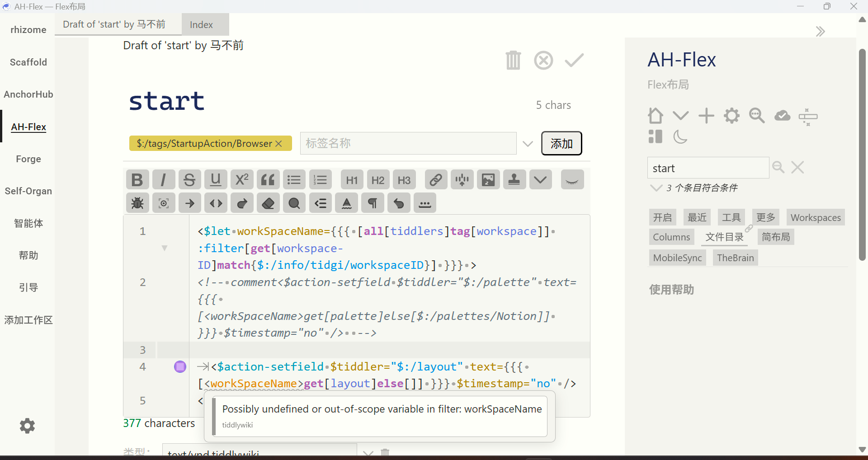Insert picture using the image icon
The image size is (868, 460).
[488, 180]
